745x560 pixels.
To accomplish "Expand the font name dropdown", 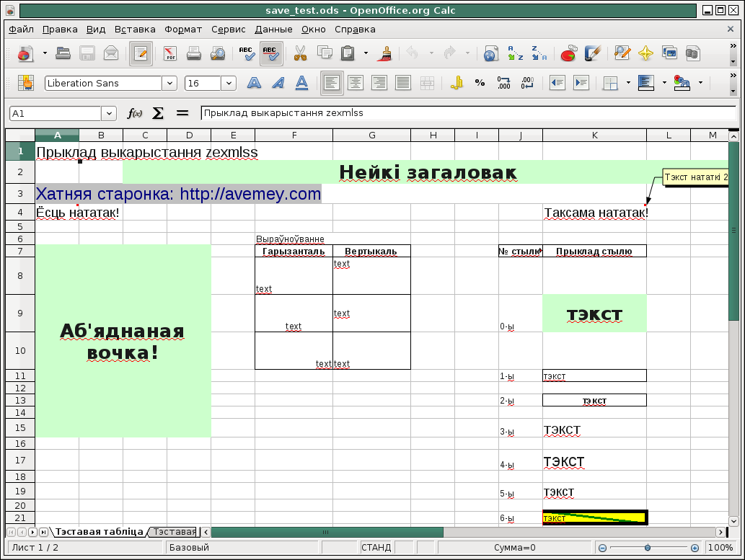I will click(x=169, y=83).
